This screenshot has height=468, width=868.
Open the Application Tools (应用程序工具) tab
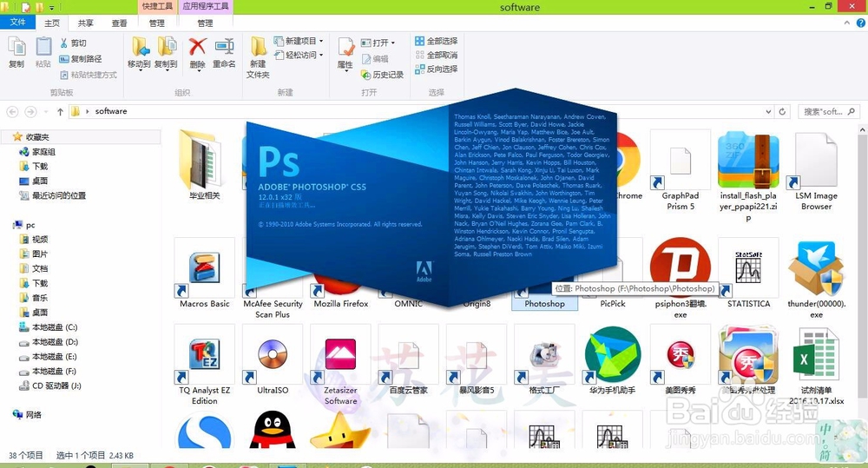(x=206, y=6)
